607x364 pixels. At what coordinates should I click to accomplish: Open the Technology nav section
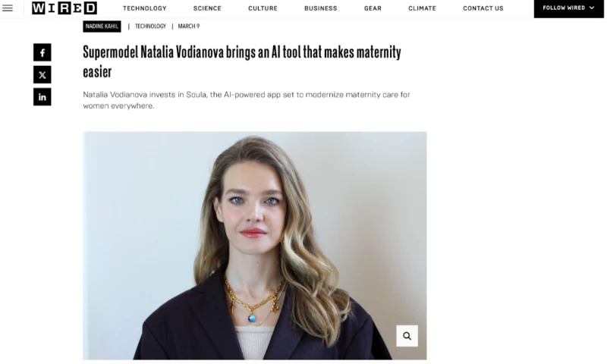(144, 8)
